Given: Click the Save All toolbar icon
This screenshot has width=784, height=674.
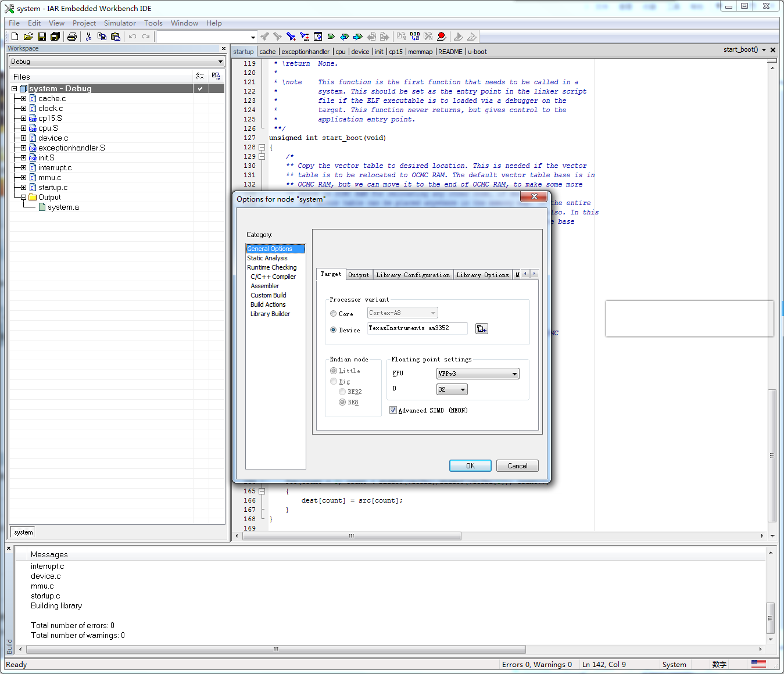Looking at the screenshot, I should (55, 37).
